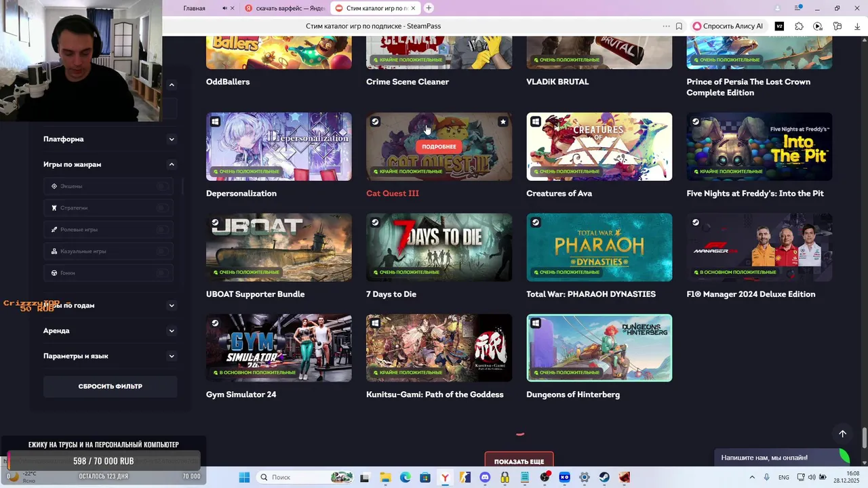Add Cat Quest III to favorites star
The width and height of the screenshot is (868, 488).
tap(502, 122)
